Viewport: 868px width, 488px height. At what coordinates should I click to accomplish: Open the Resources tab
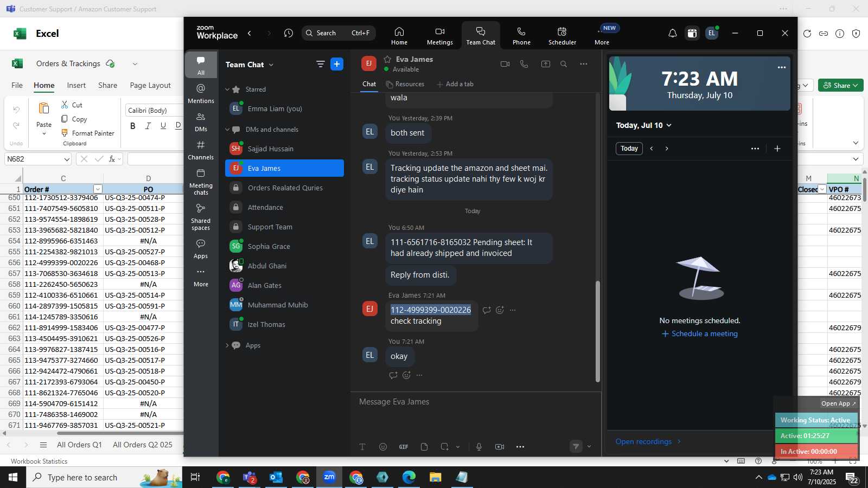pyautogui.click(x=405, y=84)
